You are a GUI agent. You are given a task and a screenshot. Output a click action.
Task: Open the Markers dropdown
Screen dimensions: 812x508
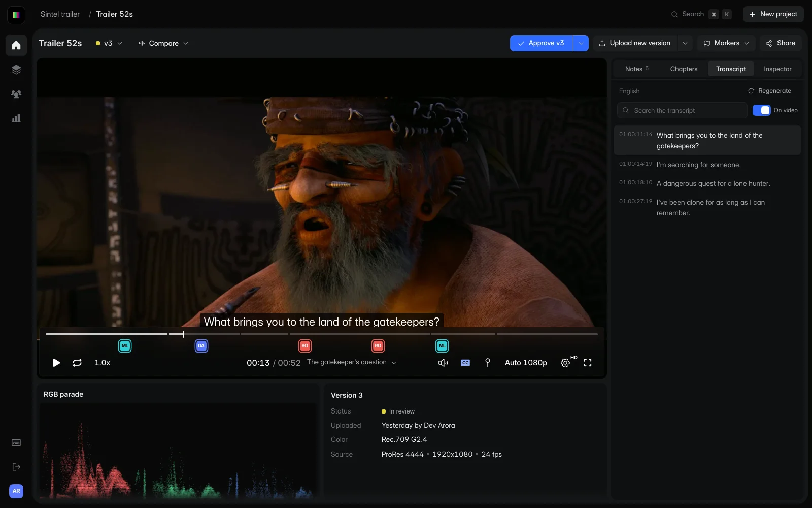pos(726,43)
